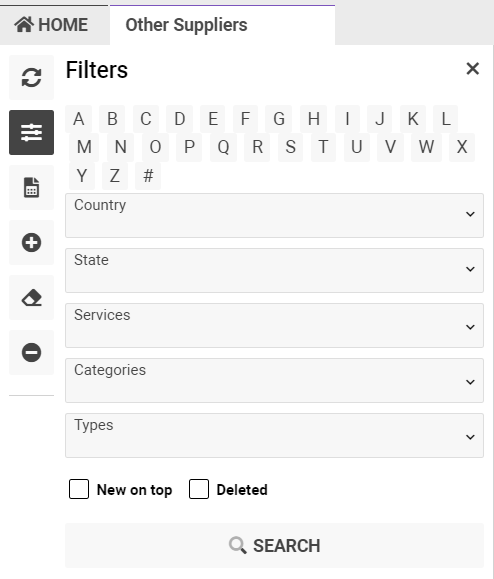Open the spreadsheet export file icon

pos(31,188)
